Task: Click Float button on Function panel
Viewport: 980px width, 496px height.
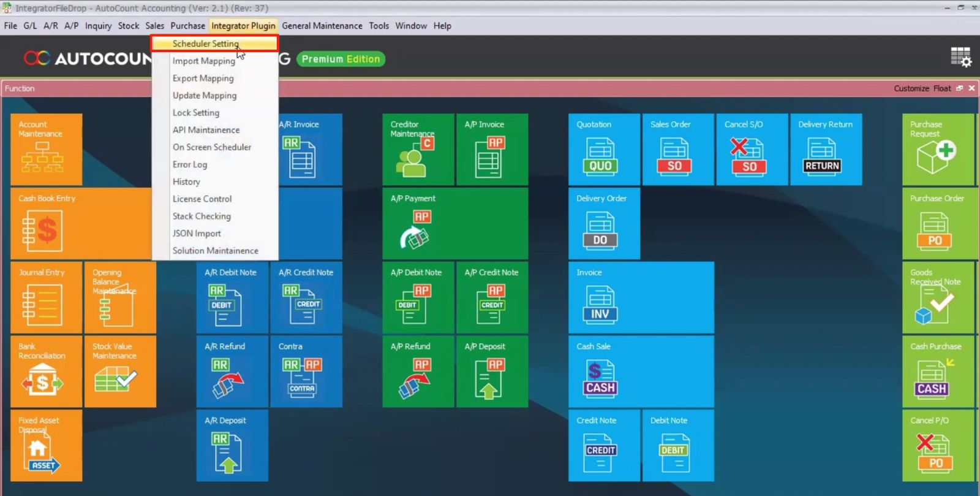Action: [x=942, y=88]
